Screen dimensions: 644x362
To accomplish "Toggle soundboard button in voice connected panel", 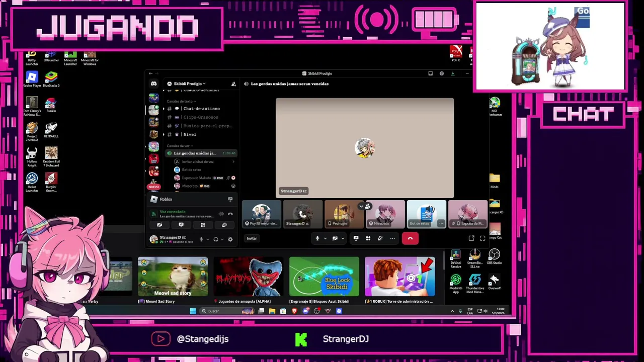I will 224,225.
